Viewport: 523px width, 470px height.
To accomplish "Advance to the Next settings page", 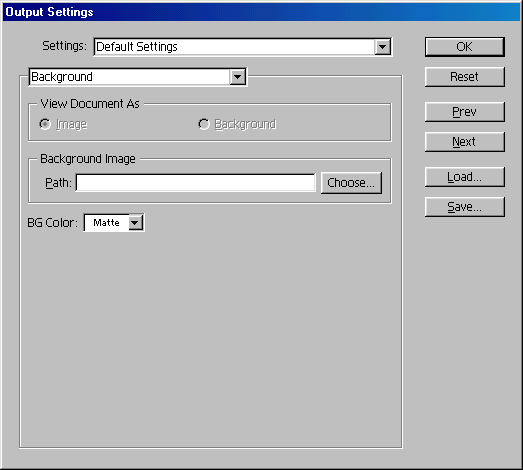I will click(465, 142).
